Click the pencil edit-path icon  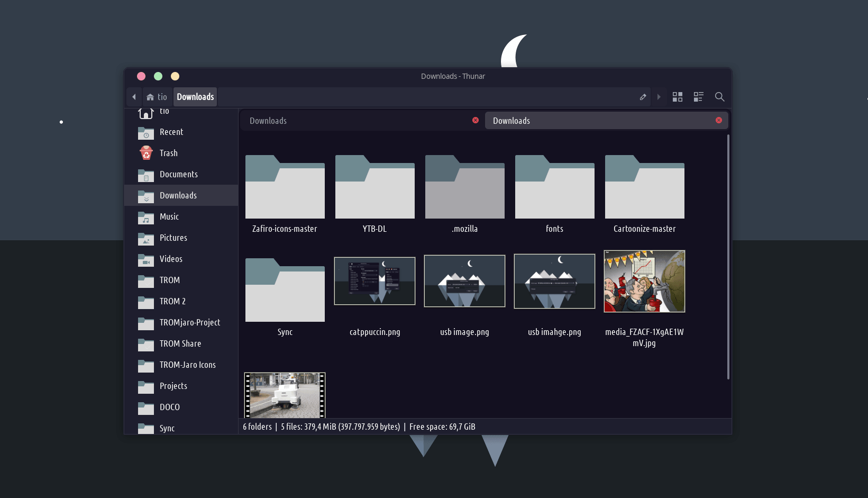point(643,97)
